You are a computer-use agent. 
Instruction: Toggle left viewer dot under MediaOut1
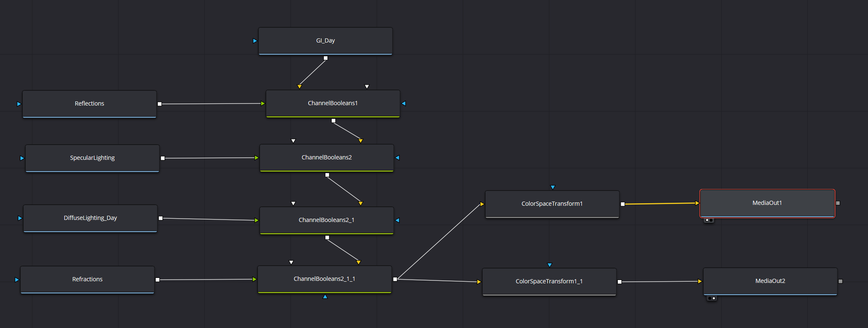[x=707, y=220]
